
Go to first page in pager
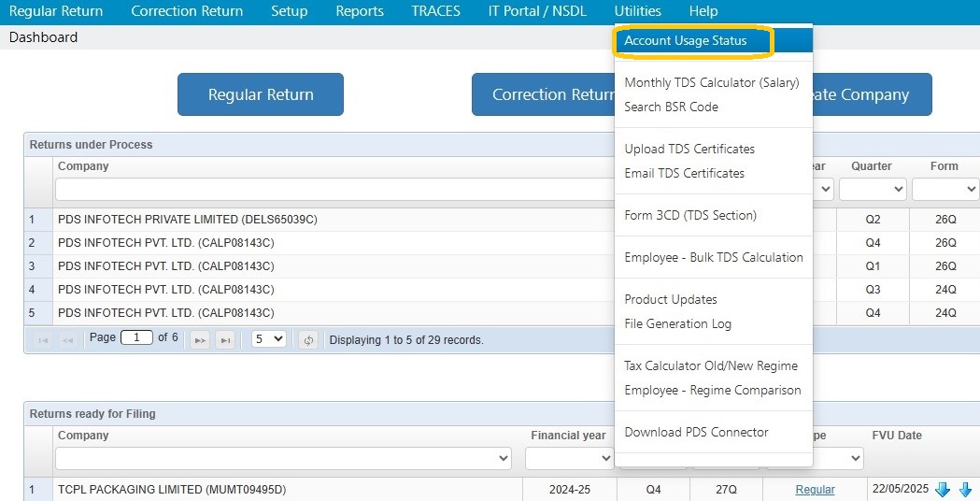click(42, 339)
